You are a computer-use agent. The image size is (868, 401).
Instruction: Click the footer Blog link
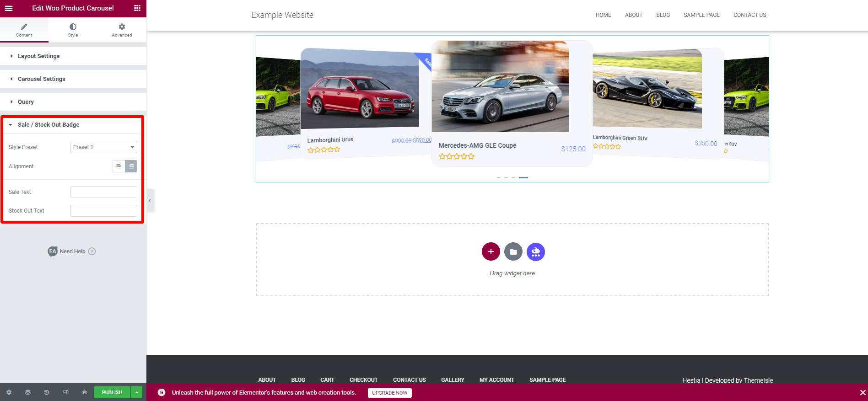coord(298,380)
